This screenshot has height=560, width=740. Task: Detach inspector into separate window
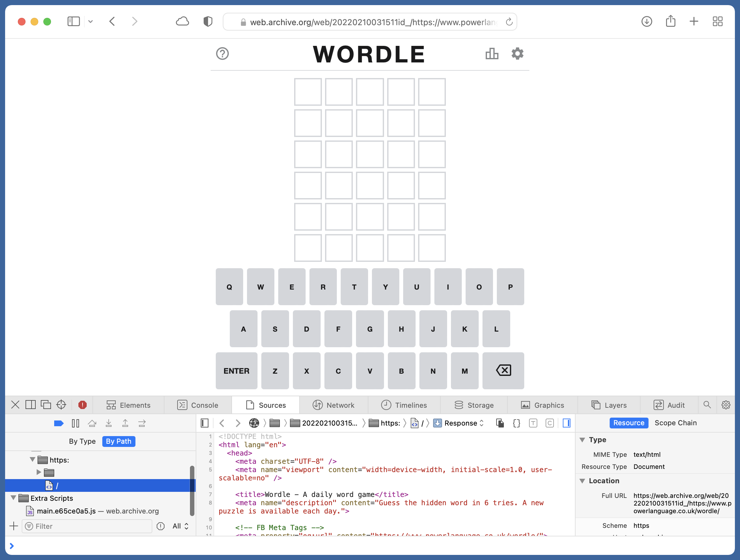(46, 405)
